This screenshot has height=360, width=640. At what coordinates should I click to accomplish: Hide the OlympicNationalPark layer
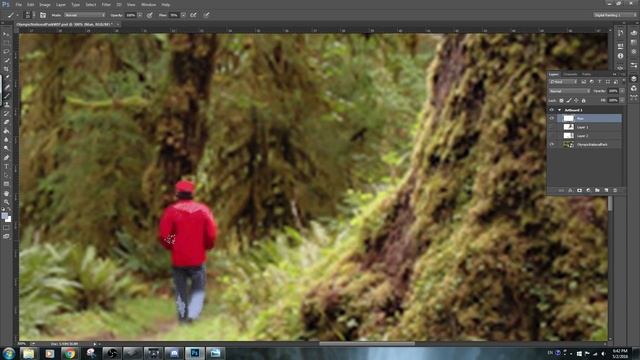click(551, 144)
